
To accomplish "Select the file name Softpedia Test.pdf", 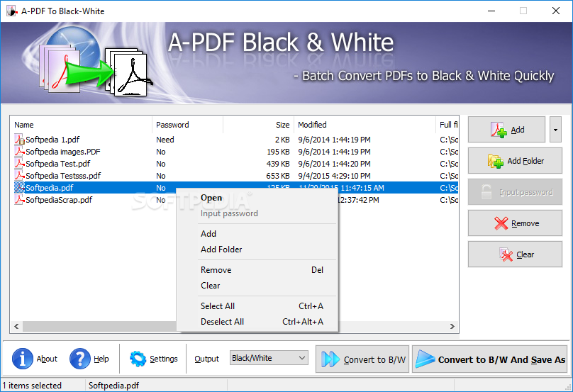I will (x=57, y=164).
